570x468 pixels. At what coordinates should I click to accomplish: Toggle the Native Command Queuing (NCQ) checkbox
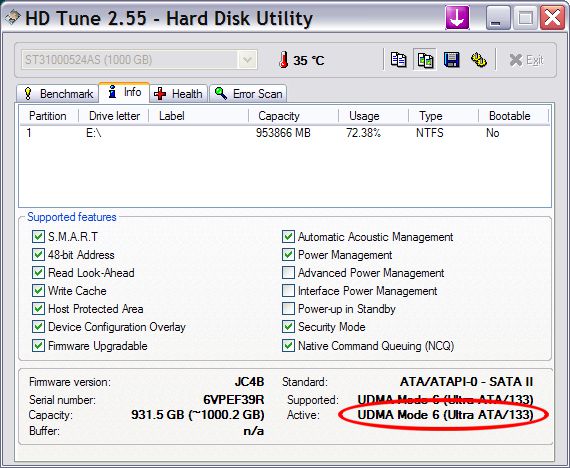coord(288,345)
